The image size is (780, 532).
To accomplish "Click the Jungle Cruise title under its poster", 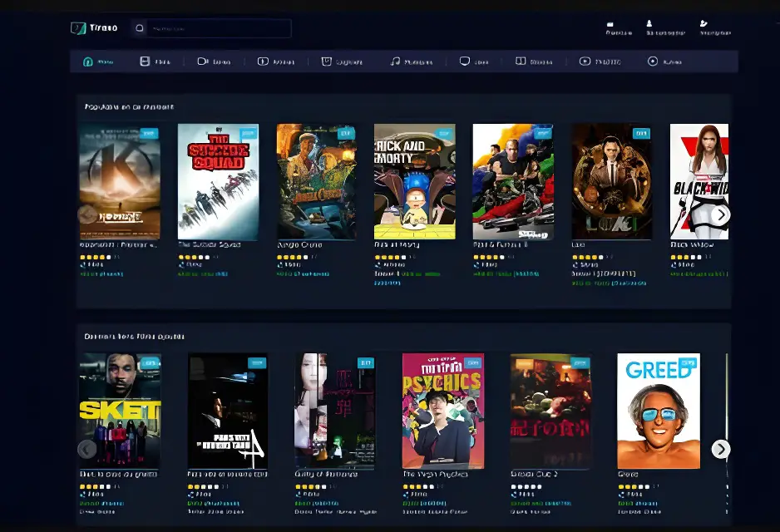I will (299, 244).
